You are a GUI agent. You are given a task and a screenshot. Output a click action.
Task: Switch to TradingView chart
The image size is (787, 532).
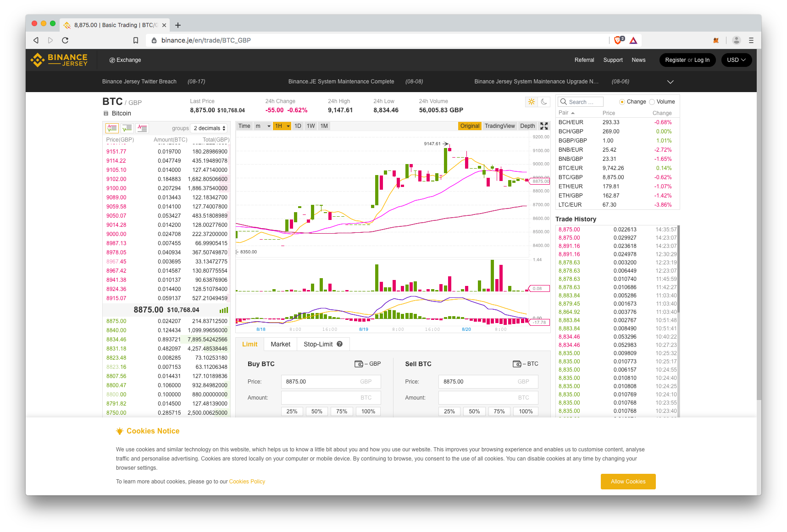click(499, 126)
